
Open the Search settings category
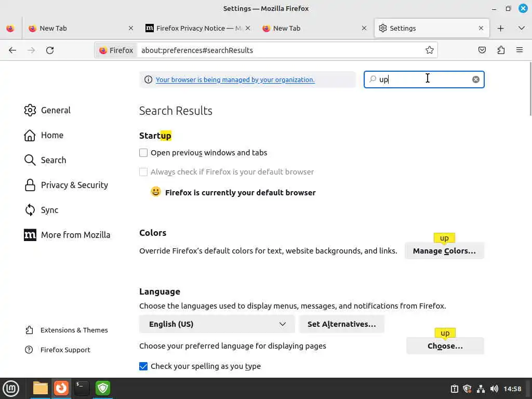pos(45,160)
